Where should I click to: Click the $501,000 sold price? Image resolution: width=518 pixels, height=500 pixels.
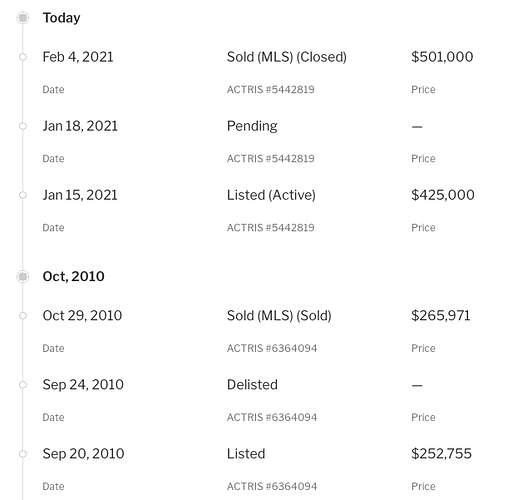point(442,57)
